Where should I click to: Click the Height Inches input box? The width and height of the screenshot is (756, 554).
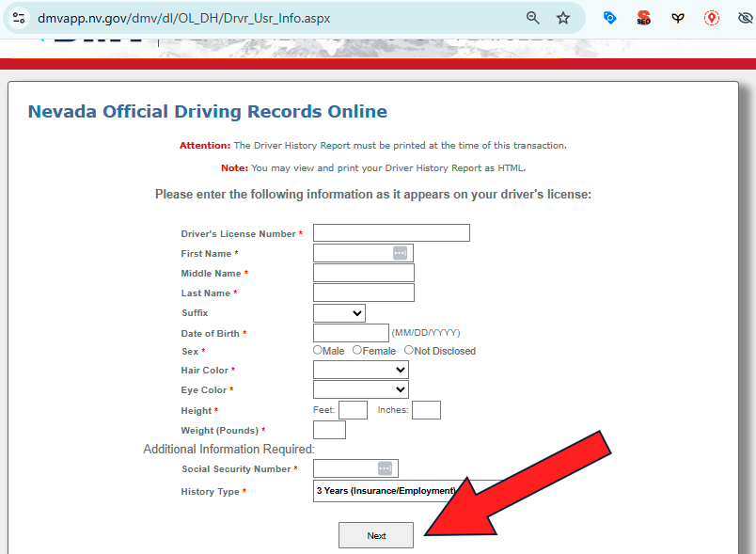pos(426,410)
